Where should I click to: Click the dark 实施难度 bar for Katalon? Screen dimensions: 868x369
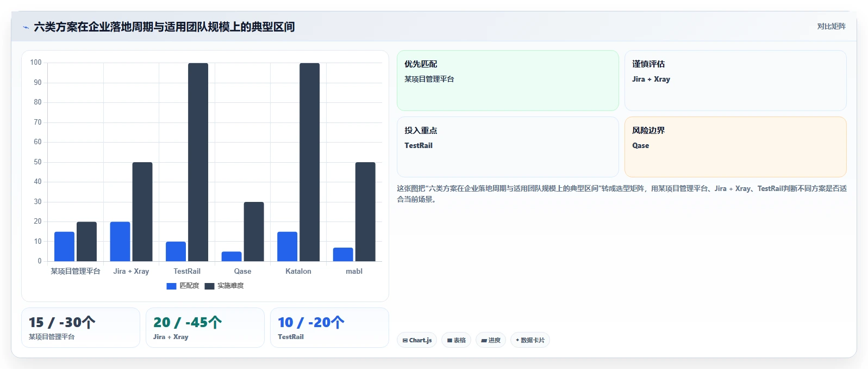click(x=309, y=162)
